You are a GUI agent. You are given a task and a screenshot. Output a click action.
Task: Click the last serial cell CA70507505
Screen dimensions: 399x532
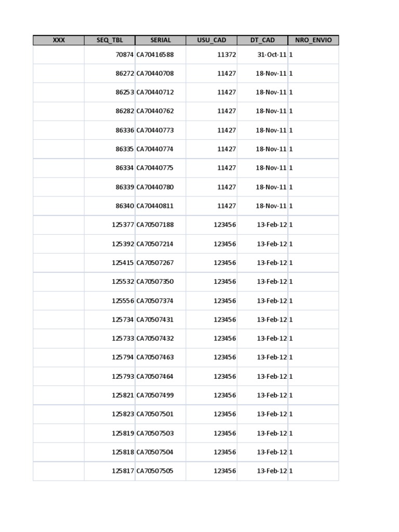pyautogui.click(x=155, y=471)
